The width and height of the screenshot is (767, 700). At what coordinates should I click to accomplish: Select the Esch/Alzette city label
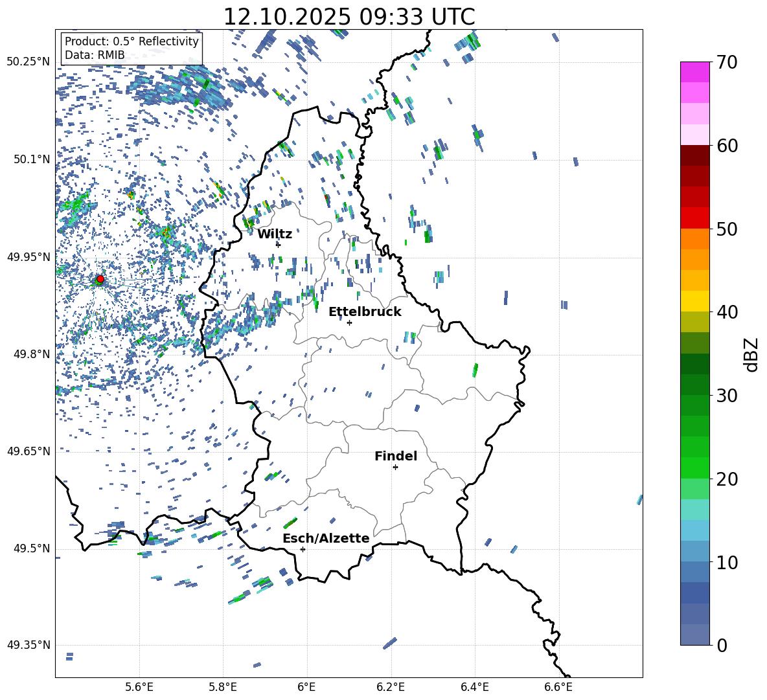[x=326, y=539]
